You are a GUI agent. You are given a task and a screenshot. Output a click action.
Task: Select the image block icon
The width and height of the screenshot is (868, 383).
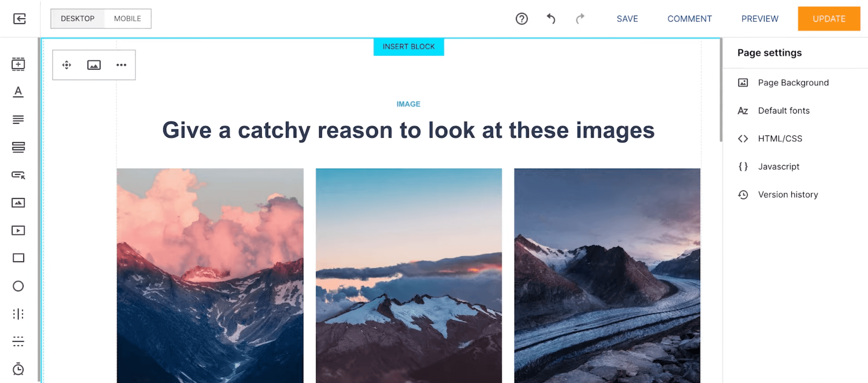coord(94,65)
